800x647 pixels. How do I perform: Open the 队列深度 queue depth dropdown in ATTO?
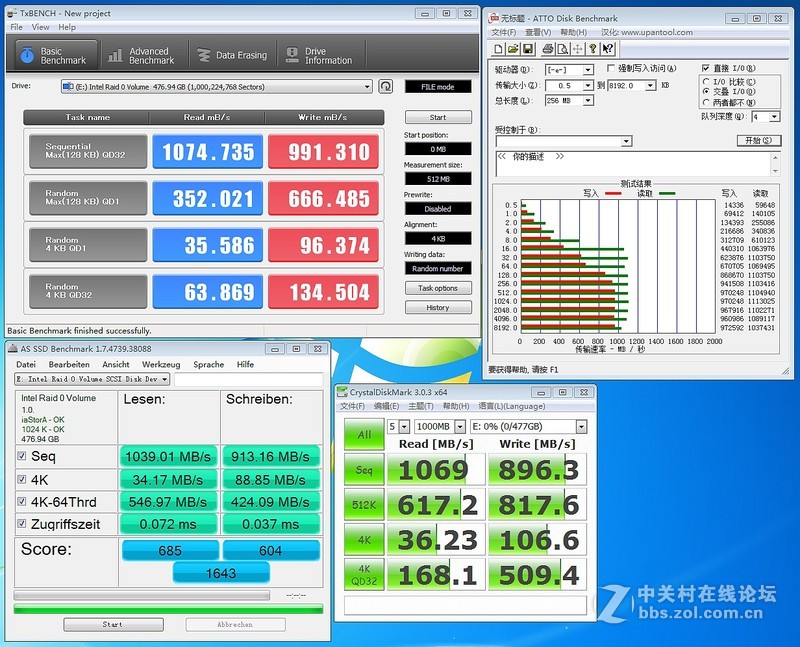click(x=773, y=116)
